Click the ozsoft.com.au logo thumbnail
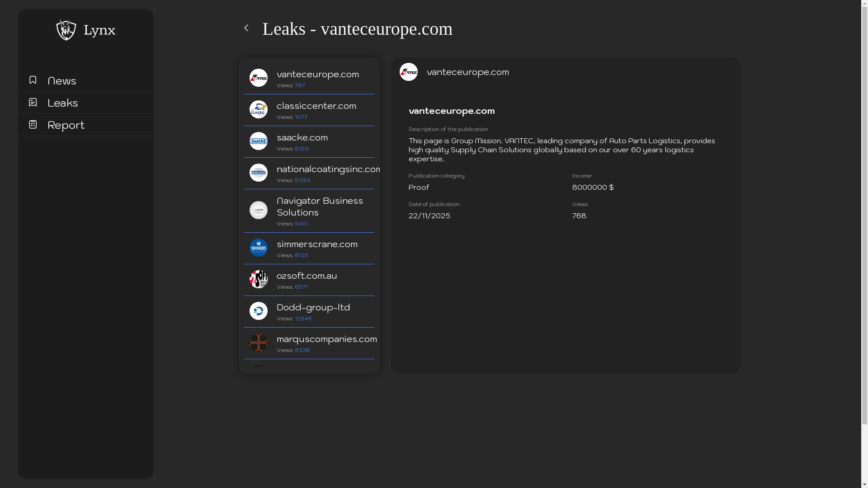The image size is (868, 488). (258, 279)
